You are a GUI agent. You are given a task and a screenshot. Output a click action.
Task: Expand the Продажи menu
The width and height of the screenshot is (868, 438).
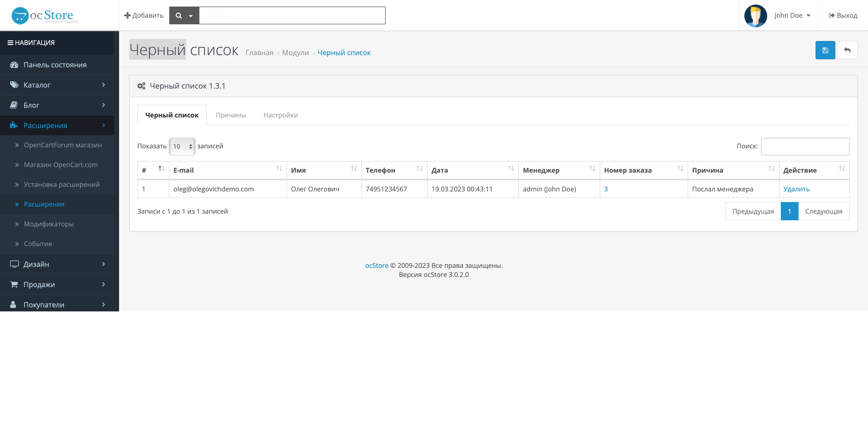point(57,285)
